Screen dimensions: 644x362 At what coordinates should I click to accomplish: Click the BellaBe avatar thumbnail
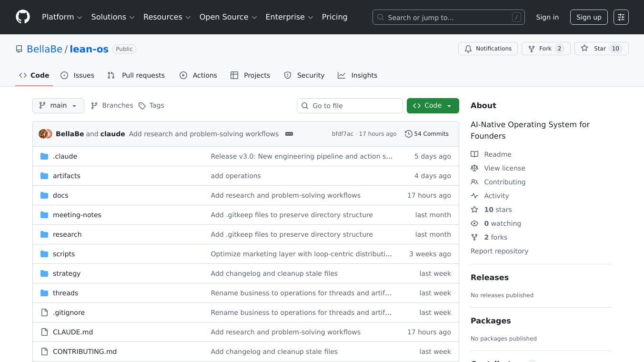click(43, 134)
